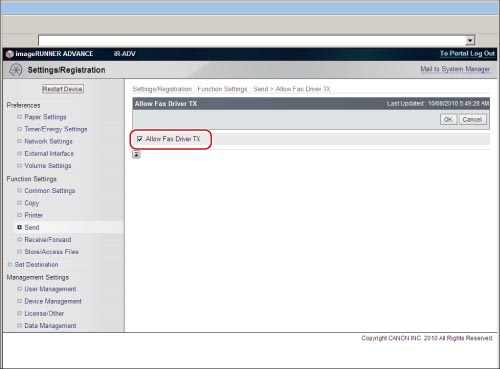This screenshot has height=369, width=500.
Task: Select the Receive/Forward menu item
Action: tap(48, 240)
